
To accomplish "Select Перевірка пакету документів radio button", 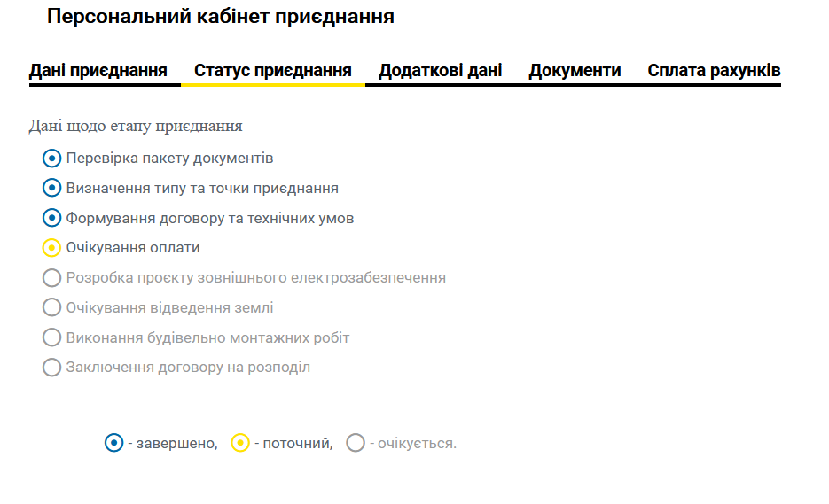I will [x=51, y=158].
